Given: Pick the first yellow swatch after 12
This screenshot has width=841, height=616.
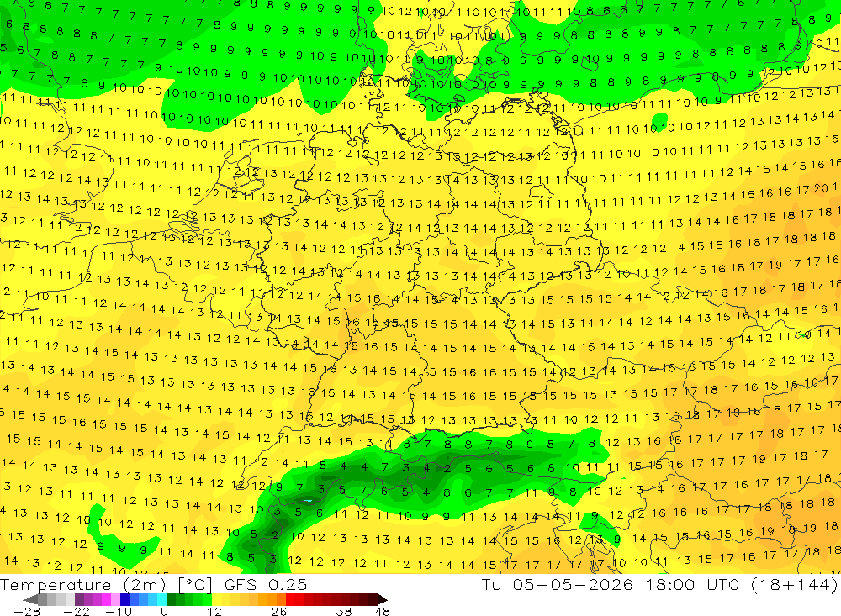Looking at the screenshot, I should (x=217, y=599).
